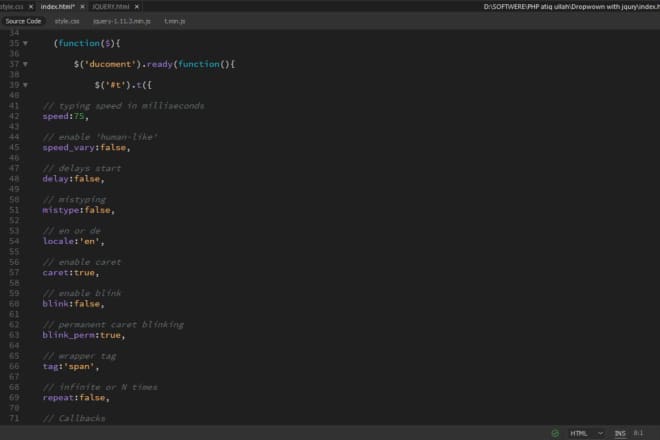This screenshot has height=440, width=660.
Task: Click the 'locale' property name
Action: click(x=58, y=241)
